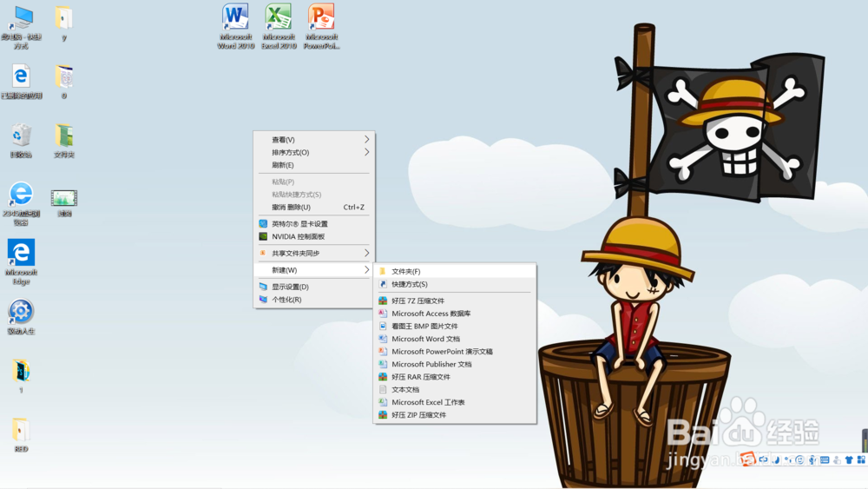Open the Microsoft Word 2010 desktop shortcut
Viewport: 868px width, 489px height.
[x=236, y=26]
